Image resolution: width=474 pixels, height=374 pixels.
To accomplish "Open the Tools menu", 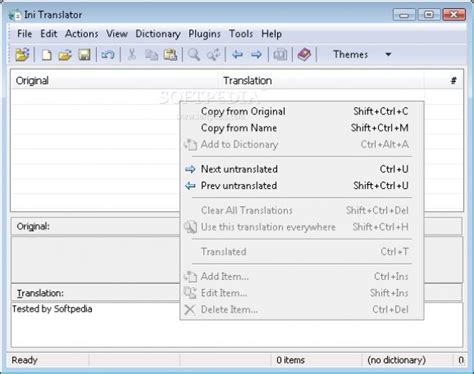I will pos(241,34).
